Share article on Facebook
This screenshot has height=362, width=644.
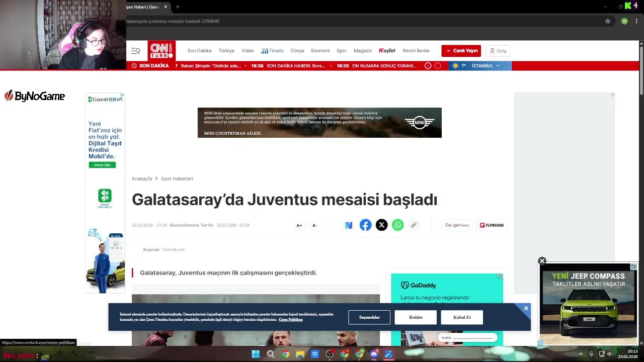coord(366,225)
